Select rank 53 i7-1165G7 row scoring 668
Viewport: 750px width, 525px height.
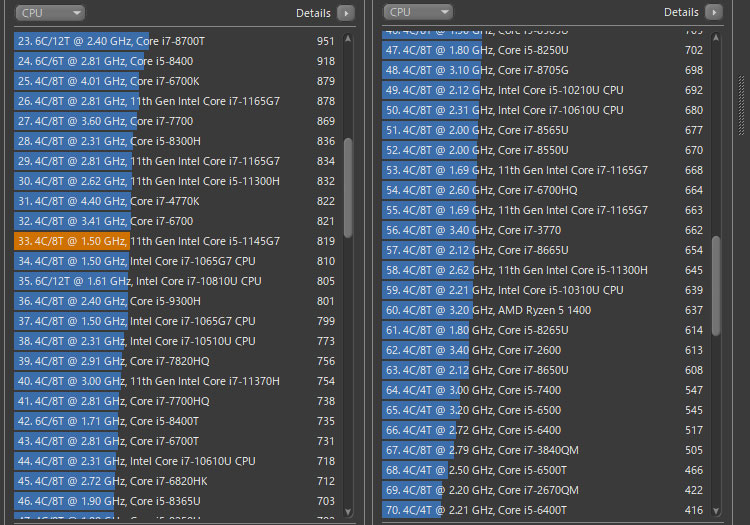(x=543, y=170)
